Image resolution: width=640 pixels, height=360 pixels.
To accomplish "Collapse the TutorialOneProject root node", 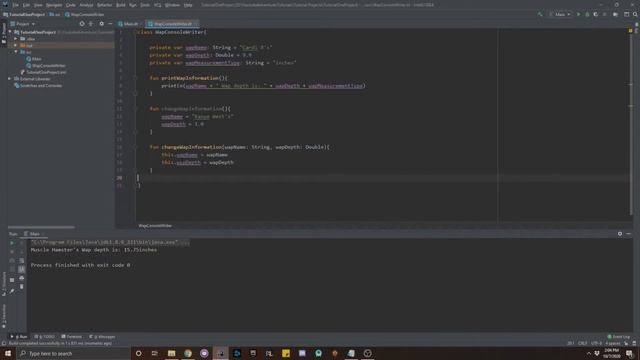I will point(10,32).
